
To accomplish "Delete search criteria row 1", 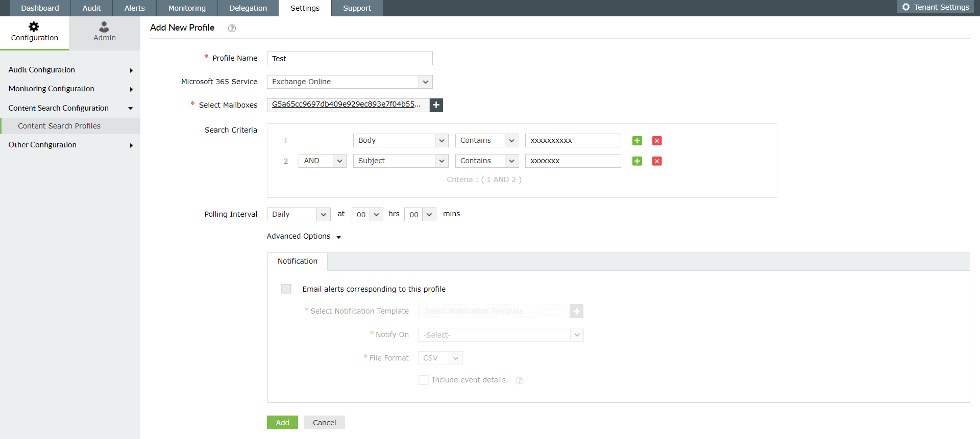I will [x=657, y=141].
